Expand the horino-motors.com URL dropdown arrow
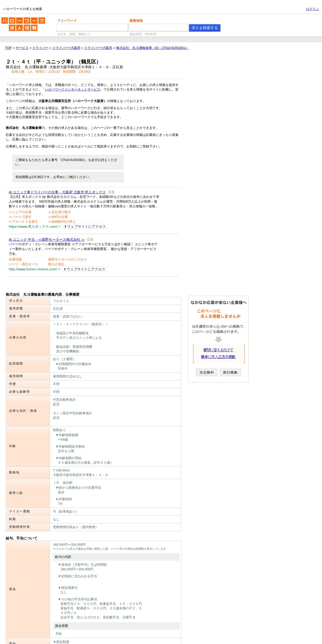This screenshot has height=644, width=322. [59, 269]
